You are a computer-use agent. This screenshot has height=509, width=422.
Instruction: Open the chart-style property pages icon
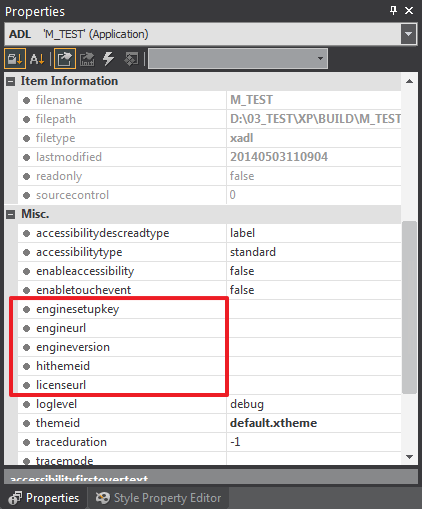click(x=87, y=59)
